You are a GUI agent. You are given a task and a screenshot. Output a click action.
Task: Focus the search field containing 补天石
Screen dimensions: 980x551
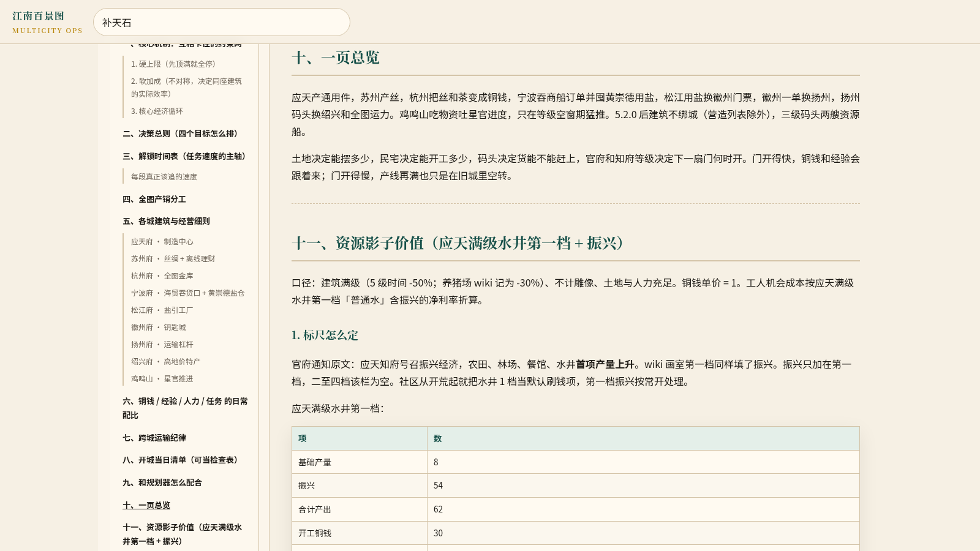222,22
